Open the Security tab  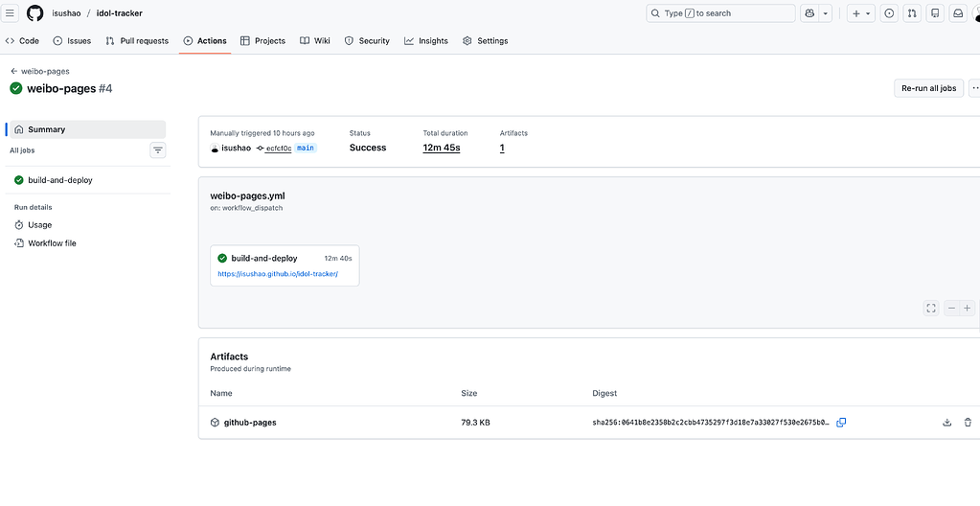(367, 40)
